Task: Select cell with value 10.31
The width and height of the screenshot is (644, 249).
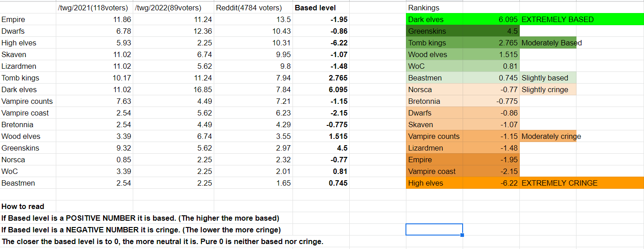Action: click(x=253, y=43)
